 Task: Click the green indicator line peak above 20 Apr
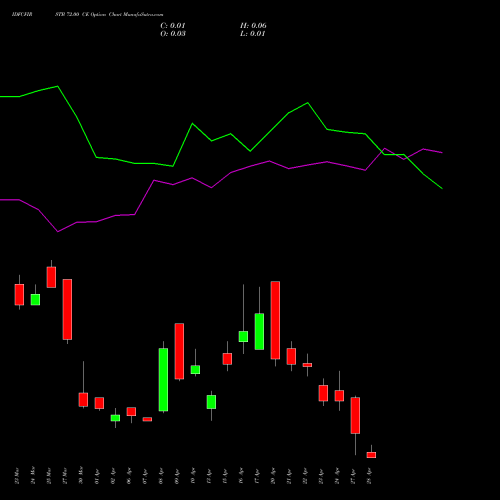307,103
